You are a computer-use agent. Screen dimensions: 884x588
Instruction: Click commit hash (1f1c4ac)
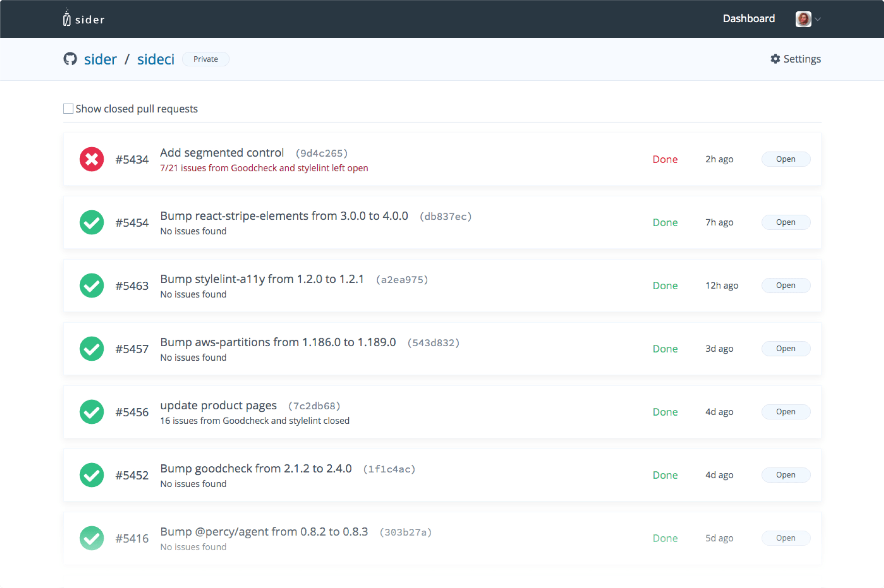tap(389, 469)
